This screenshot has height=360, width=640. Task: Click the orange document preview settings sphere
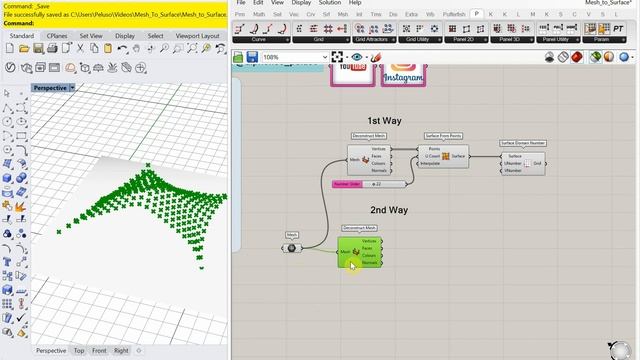pos(609,57)
